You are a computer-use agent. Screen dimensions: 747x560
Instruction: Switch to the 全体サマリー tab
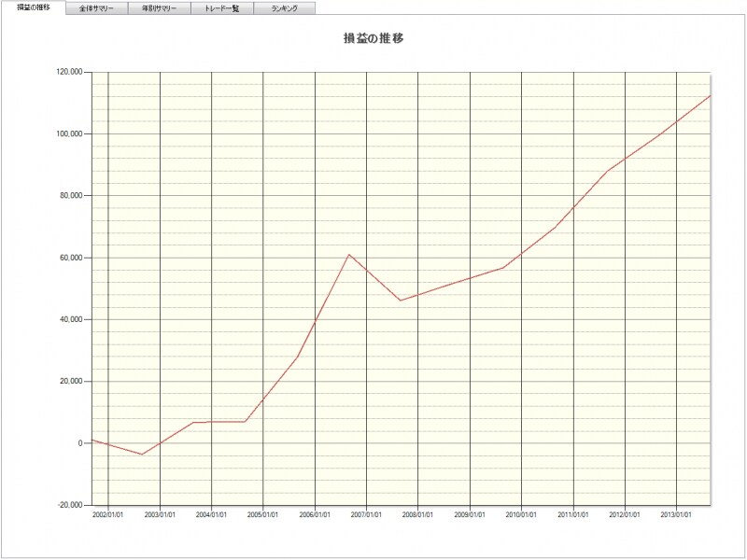[97, 8]
